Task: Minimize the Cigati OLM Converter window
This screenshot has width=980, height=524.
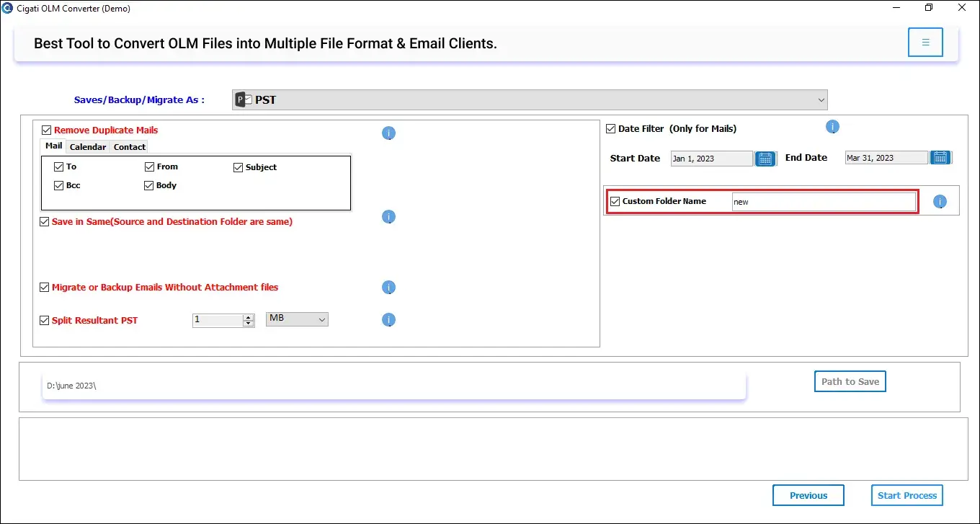Action: 896,8
